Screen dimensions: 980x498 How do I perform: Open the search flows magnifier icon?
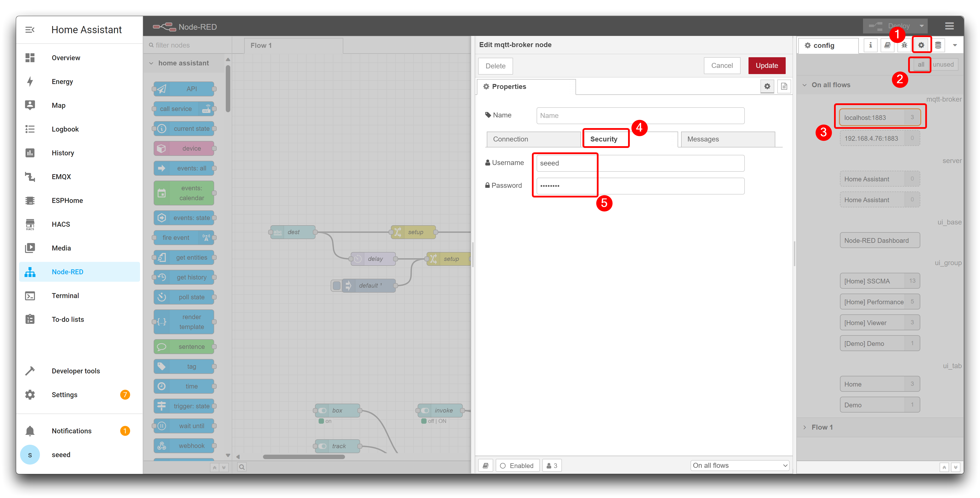242,467
